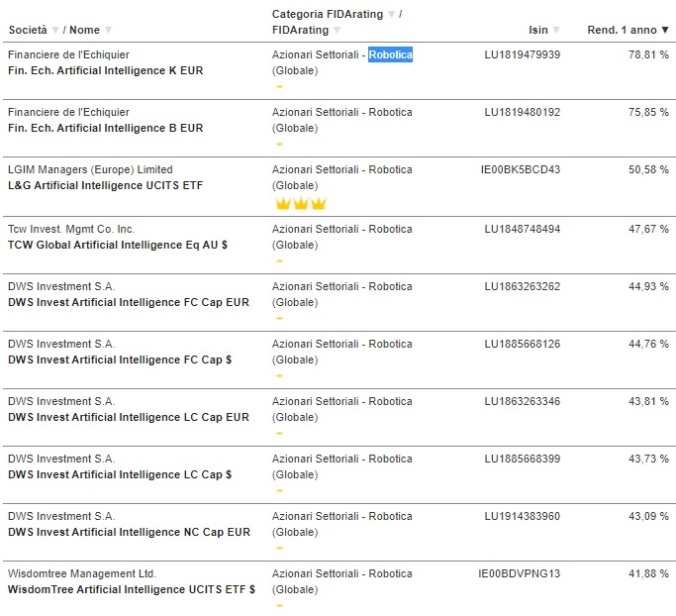Click the 50,58 % return value
676x616 pixels.
[x=648, y=169]
